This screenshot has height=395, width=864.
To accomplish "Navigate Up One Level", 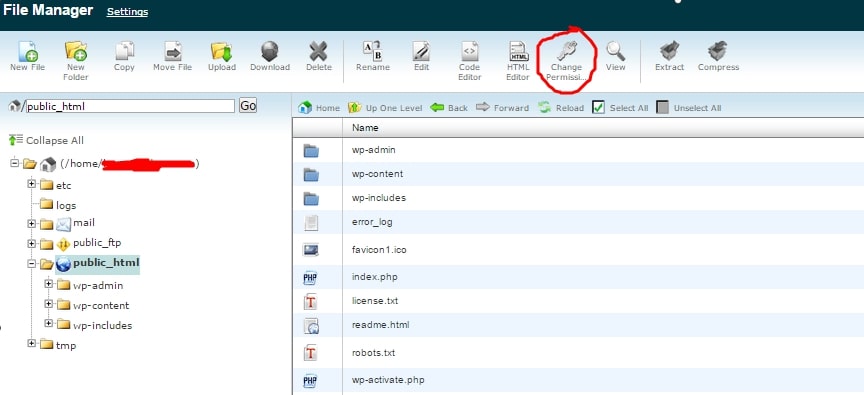I will pos(385,107).
